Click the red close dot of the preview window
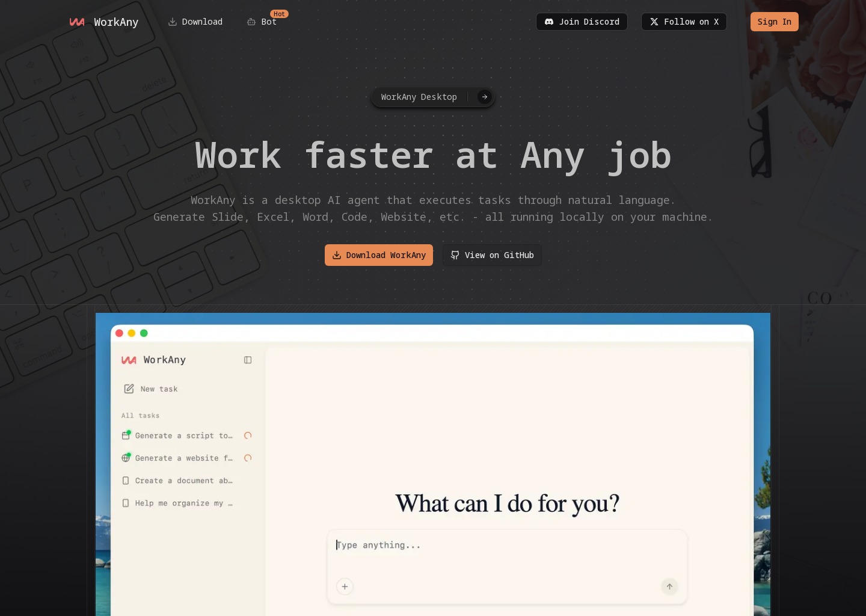The width and height of the screenshot is (866, 616). pyautogui.click(x=119, y=333)
